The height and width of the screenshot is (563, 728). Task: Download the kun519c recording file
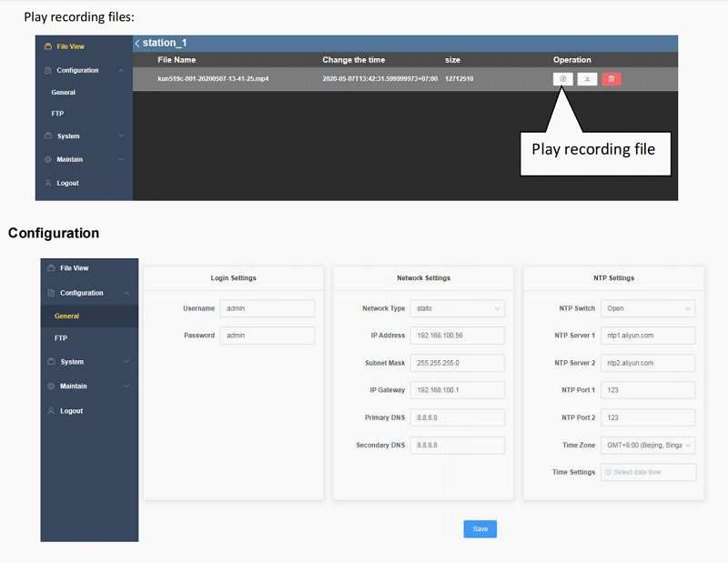click(587, 79)
